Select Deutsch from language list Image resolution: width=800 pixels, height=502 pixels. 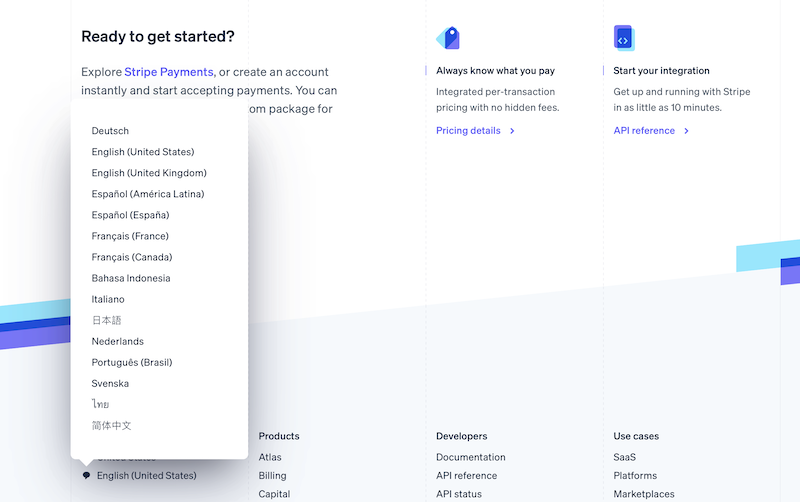tap(110, 131)
